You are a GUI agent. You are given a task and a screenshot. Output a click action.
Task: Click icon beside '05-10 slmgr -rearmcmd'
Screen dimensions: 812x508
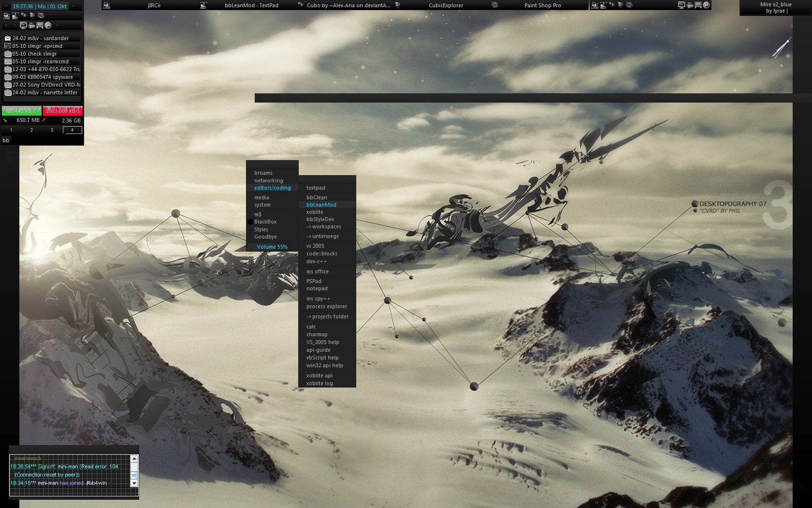tap(7, 61)
